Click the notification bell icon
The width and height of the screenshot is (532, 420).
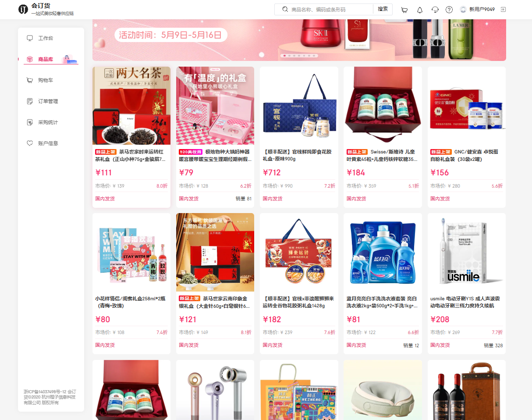[x=420, y=10]
